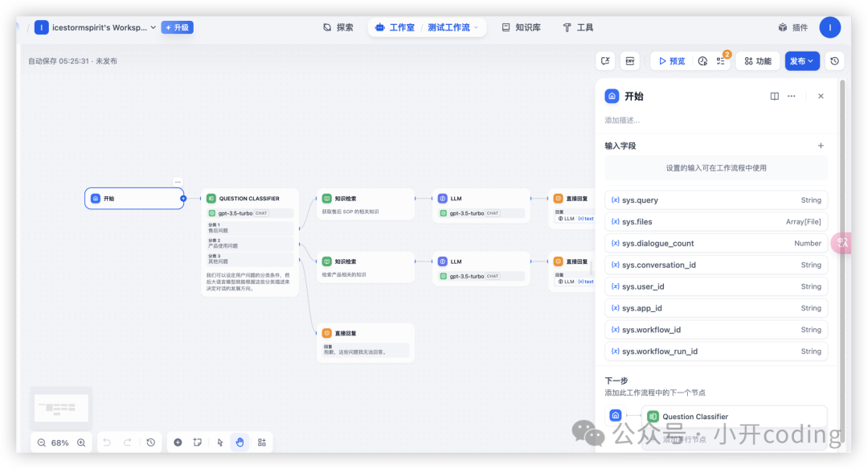Organize nodes with auto-layout icon
The width and height of the screenshot is (868, 469).
pos(262,442)
